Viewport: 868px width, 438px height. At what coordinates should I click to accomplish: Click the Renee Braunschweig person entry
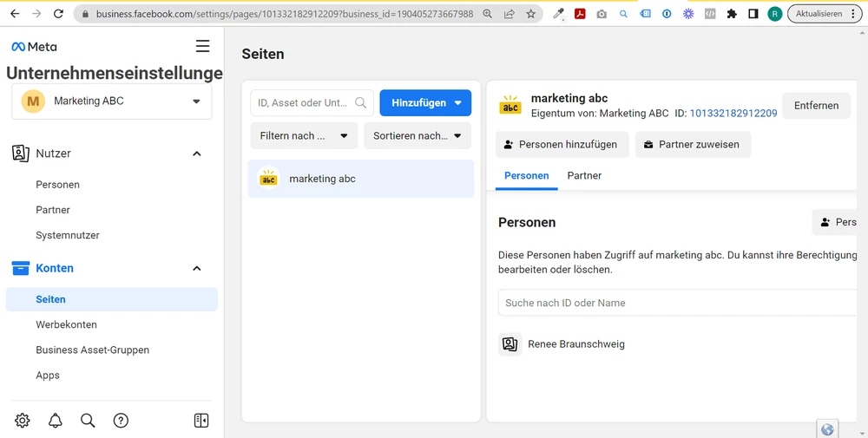(576, 344)
